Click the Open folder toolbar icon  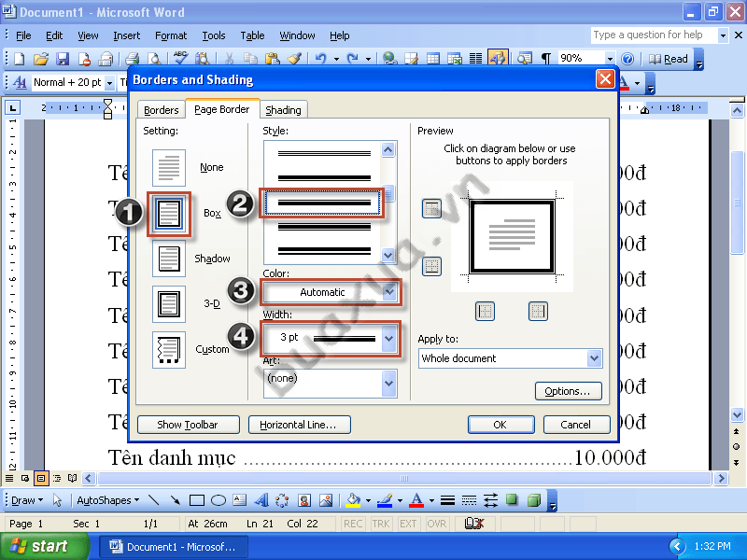click(41, 59)
